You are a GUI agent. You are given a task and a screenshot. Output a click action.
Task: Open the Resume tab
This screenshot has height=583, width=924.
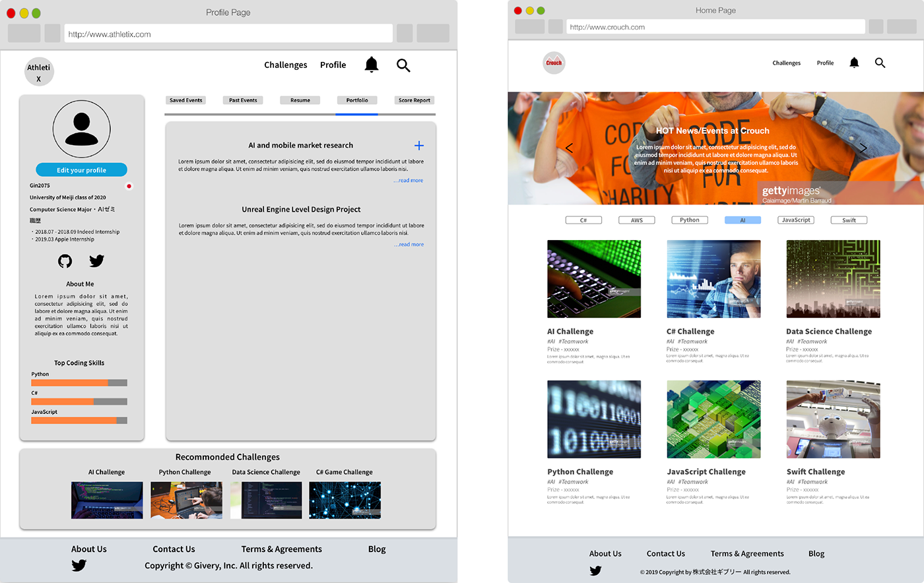click(300, 100)
